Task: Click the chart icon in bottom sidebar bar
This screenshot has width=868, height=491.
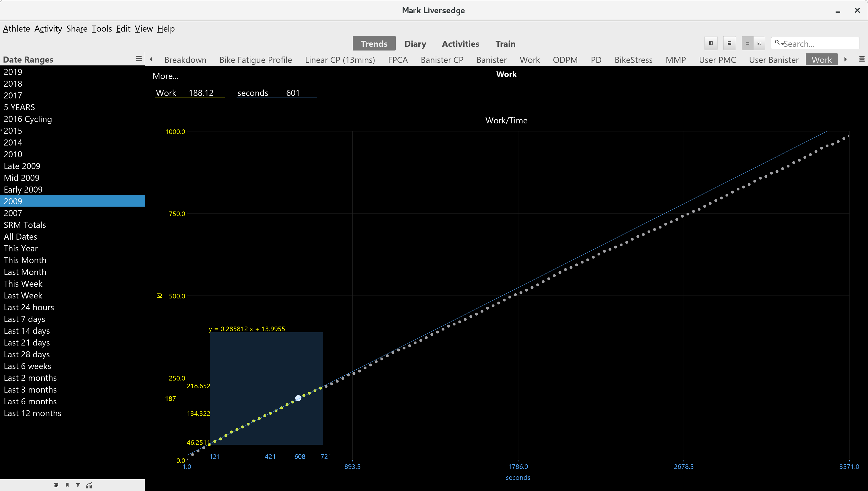Action: click(89, 485)
